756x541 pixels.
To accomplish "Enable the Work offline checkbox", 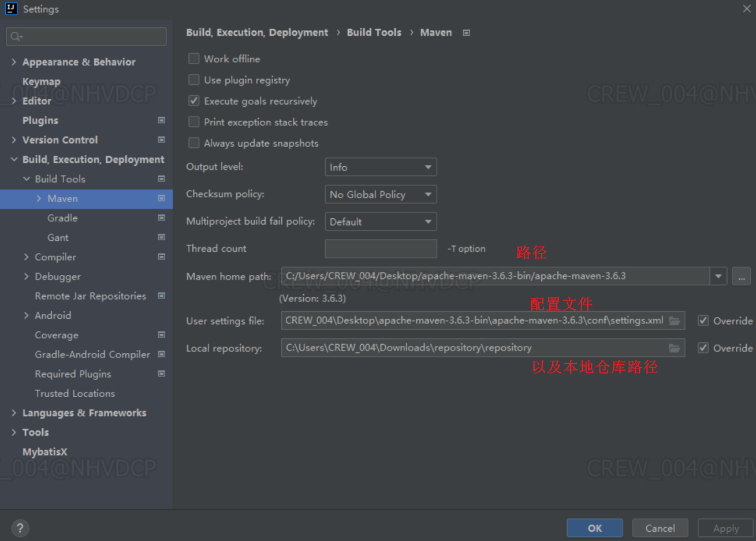I will [194, 58].
